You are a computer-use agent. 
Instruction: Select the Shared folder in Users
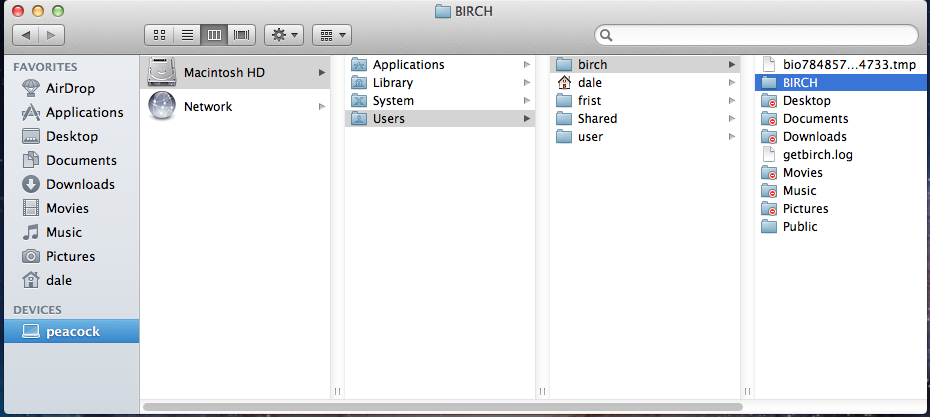pos(597,118)
